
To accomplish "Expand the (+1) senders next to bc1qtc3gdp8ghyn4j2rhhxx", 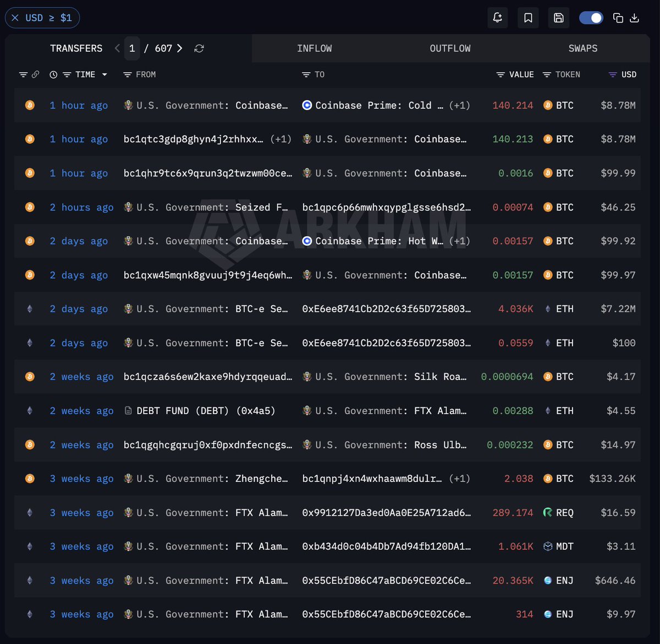I will tap(280, 139).
